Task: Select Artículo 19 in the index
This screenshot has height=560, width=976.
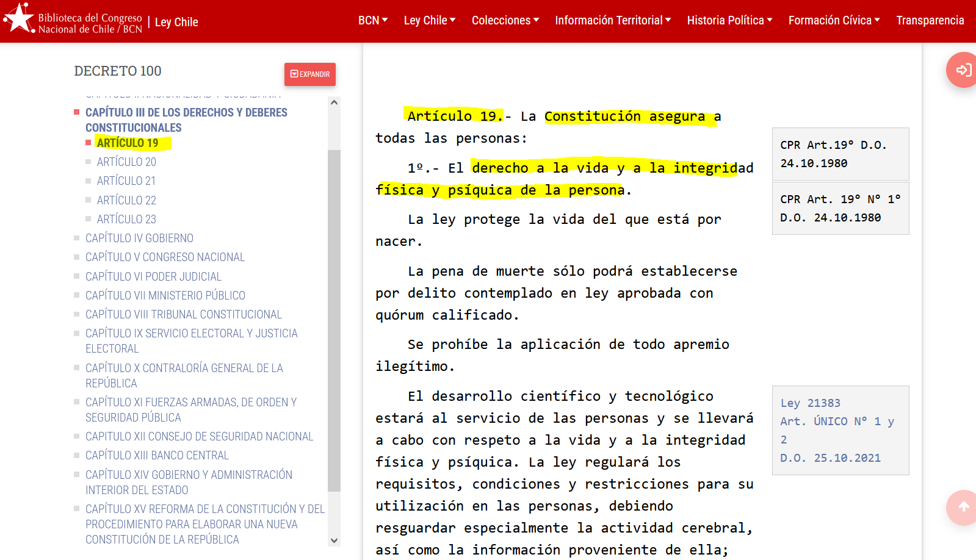Action: click(128, 143)
